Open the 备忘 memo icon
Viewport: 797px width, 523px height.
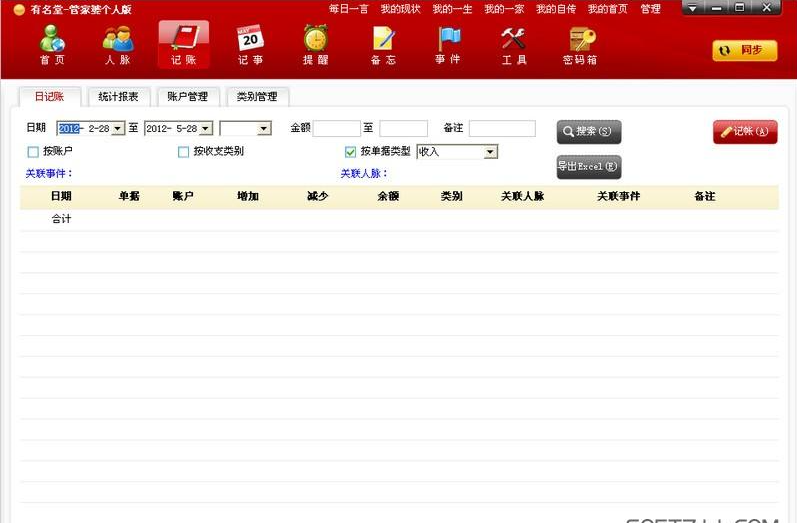383,45
